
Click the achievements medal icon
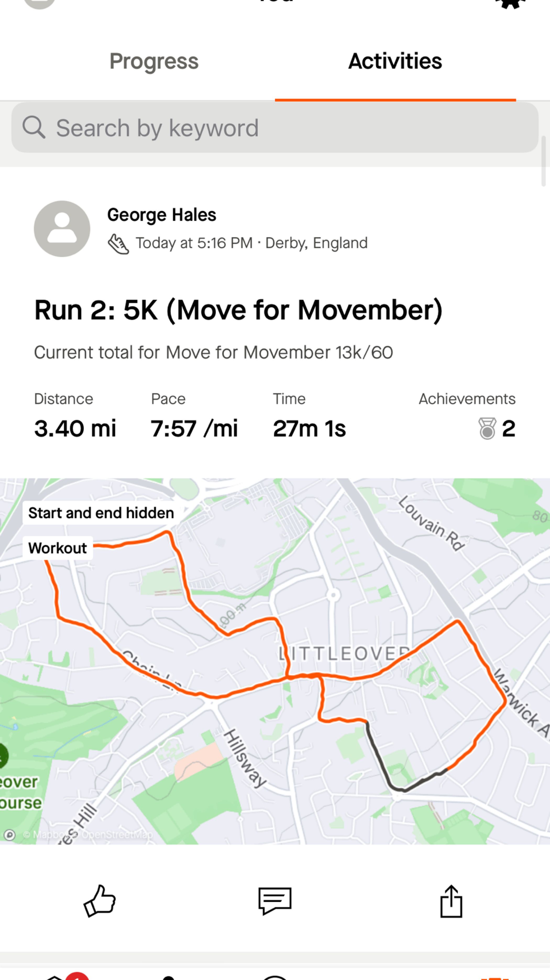[487, 428]
